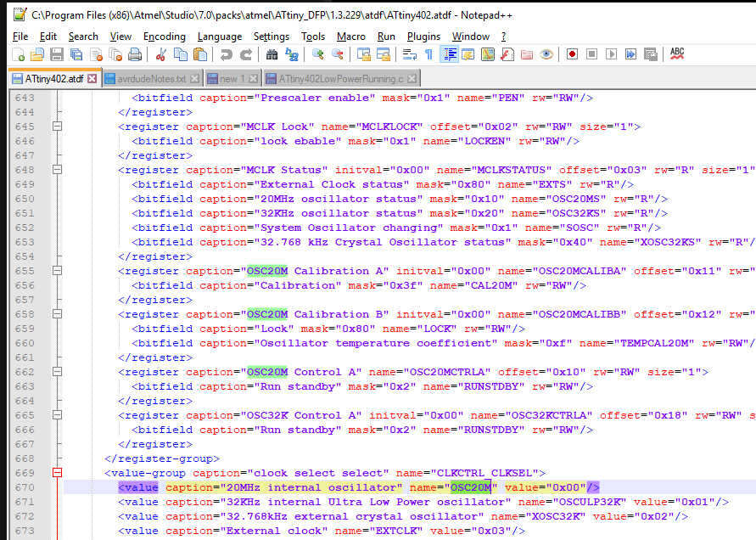
Task: Open Find with the binoculars icon
Action: click(x=272, y=54)
